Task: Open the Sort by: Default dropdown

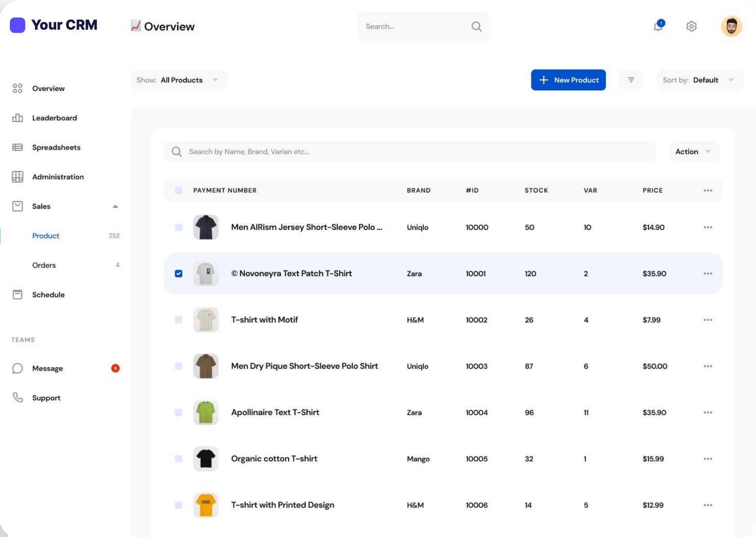Action: click(x=699, y=80)
